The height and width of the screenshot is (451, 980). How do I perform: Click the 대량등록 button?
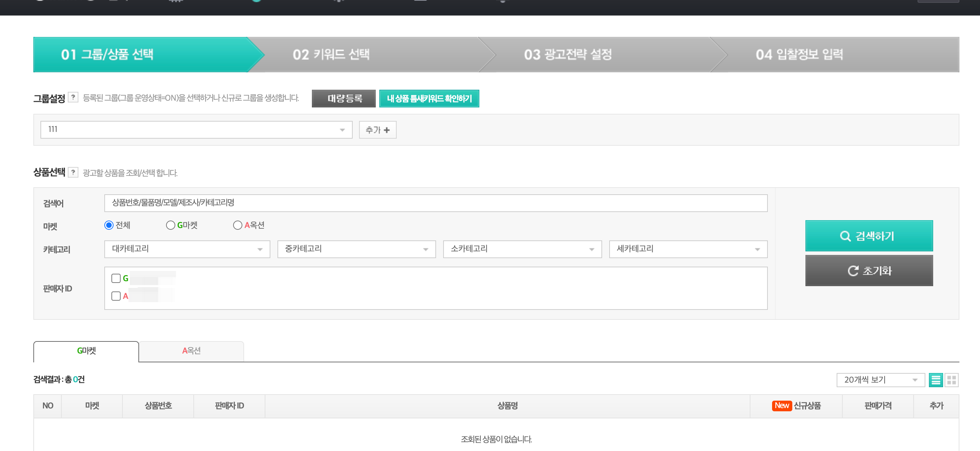[343, 99]
